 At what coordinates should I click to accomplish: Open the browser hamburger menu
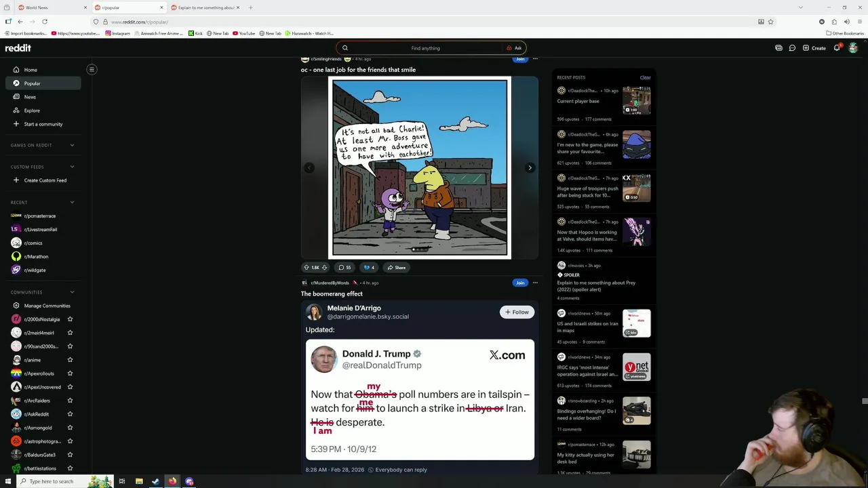point(859,22)
